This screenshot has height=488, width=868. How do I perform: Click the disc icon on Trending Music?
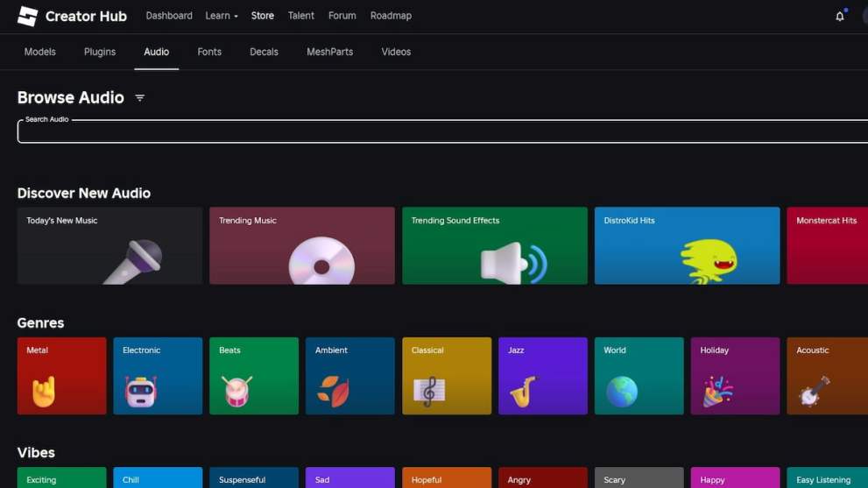[x=321, y=262]
